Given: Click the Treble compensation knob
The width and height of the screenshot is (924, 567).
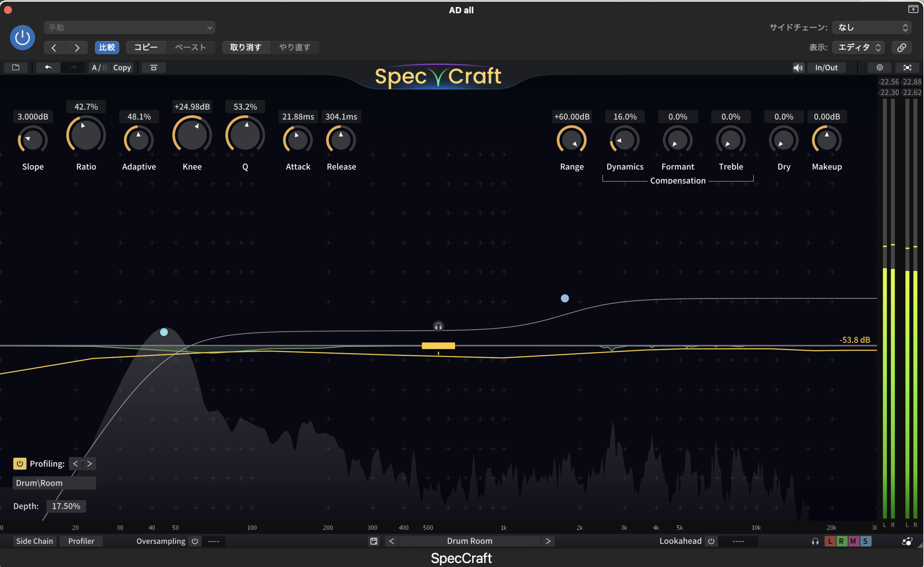Looking at the screenshot, I should (731, 140).
